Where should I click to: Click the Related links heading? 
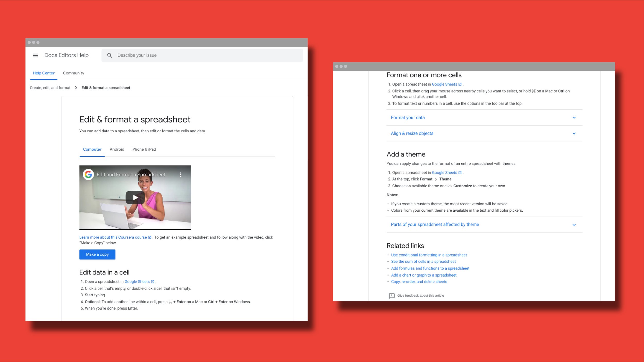click(405, 246)
